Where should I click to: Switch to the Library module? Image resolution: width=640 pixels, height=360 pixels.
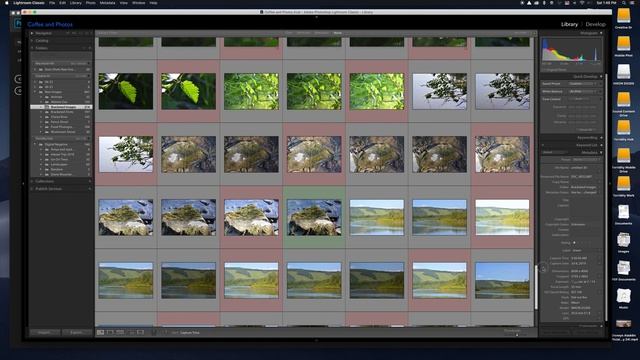click(x=569, y=24)
